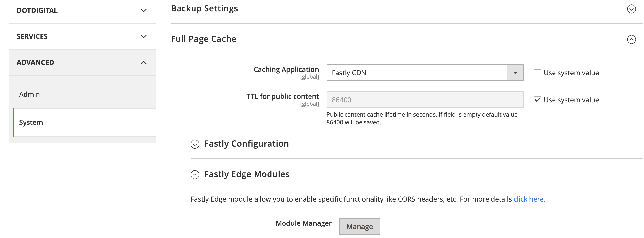Expand the DOTDIGITAL section
Image resolution: width=644 pixels, height=238 pixels.
[37, 11]
